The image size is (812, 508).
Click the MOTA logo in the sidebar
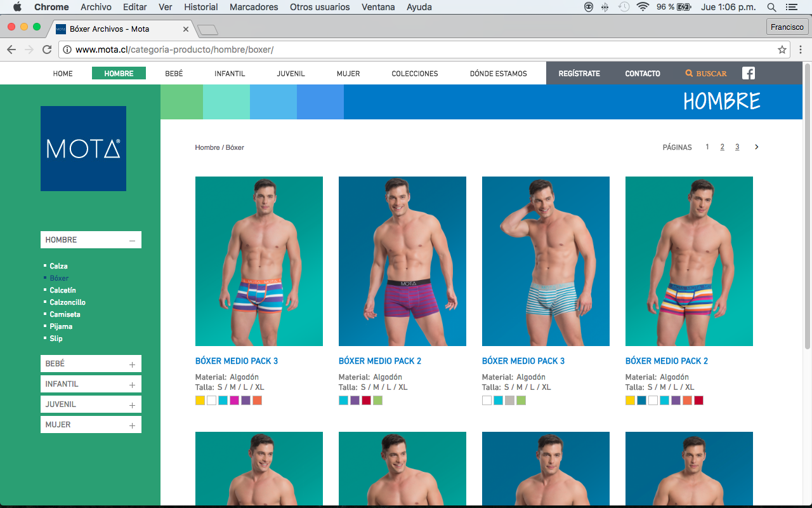[x=83, y=149]
